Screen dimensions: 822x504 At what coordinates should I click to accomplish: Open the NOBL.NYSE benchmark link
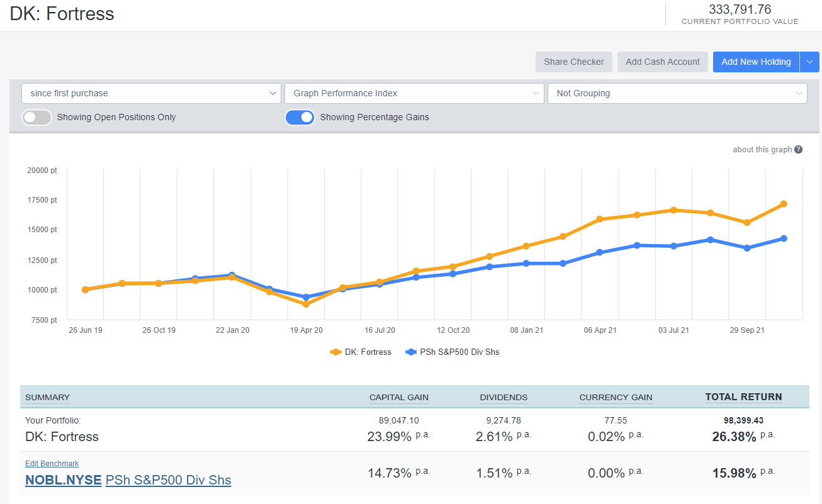tap(63, 480)
